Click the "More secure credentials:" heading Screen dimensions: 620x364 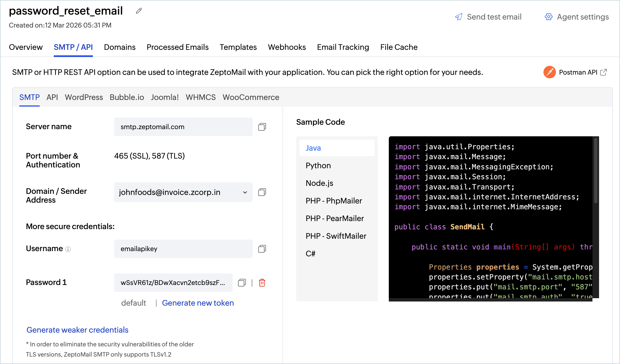click(x=70, y=226)
